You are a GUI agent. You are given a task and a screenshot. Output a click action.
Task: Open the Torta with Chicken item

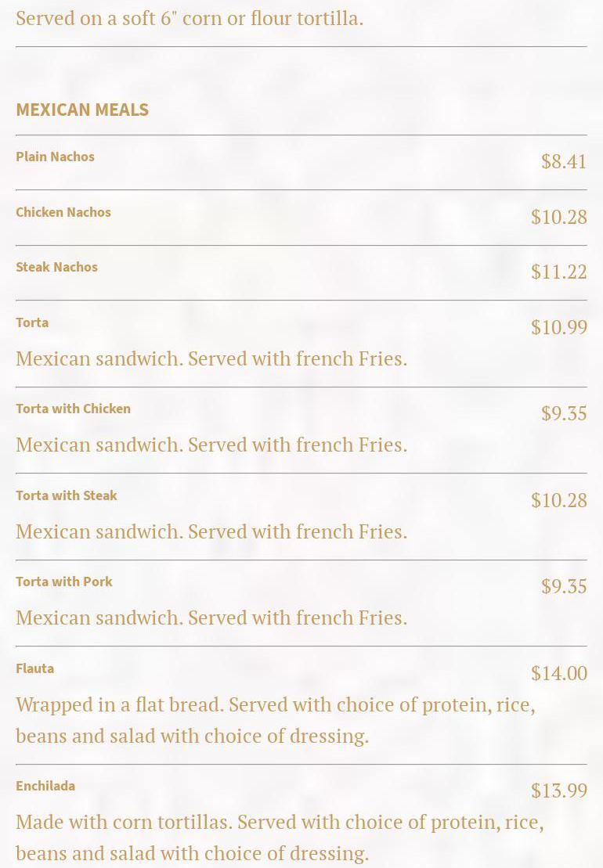pos(73,409)
